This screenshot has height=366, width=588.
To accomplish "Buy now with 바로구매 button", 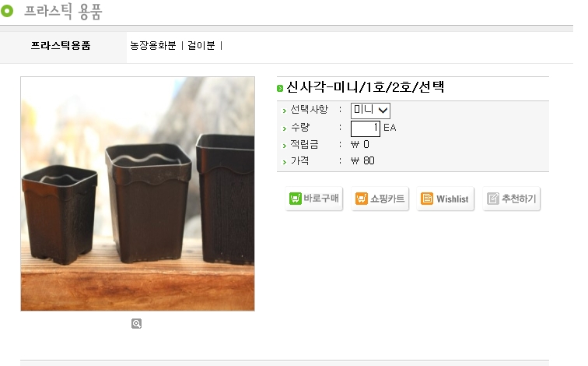I will click(314, 199).
